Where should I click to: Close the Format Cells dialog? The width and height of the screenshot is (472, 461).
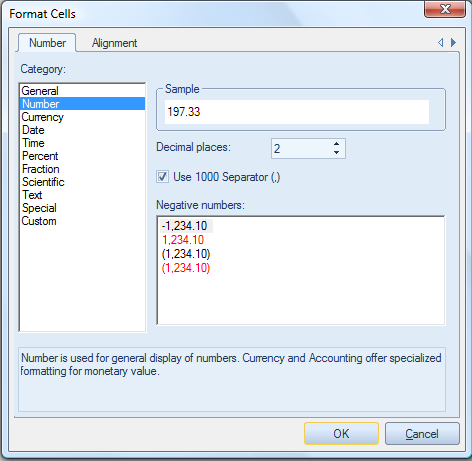[x=445, y=9]
